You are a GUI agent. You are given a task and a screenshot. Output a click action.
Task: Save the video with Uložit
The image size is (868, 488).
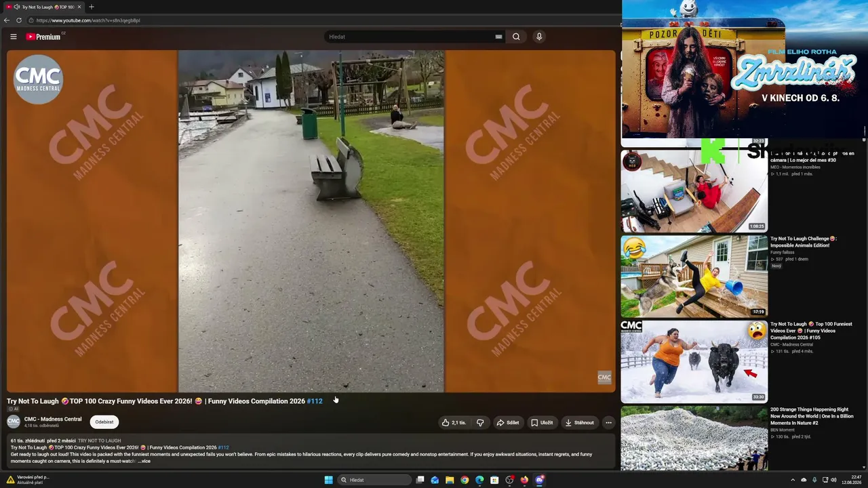542,422
